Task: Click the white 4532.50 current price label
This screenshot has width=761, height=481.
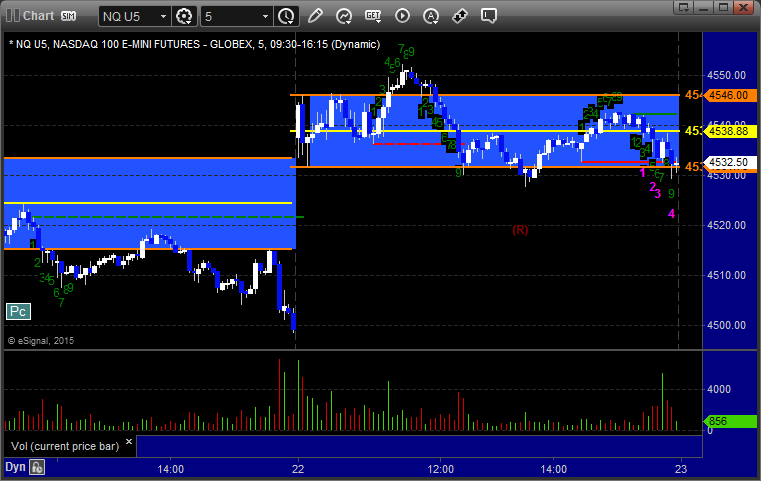Action: click(729, 162)
